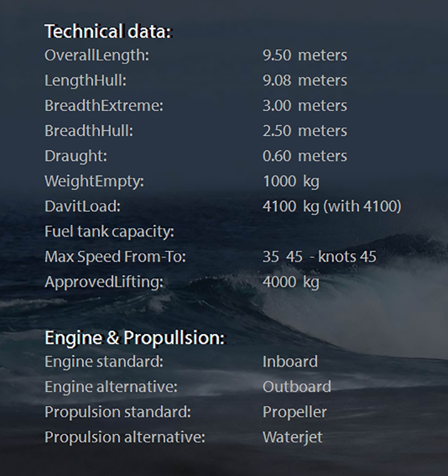Click the OverallLength label
448x476 pixels.
click(97, 55)
